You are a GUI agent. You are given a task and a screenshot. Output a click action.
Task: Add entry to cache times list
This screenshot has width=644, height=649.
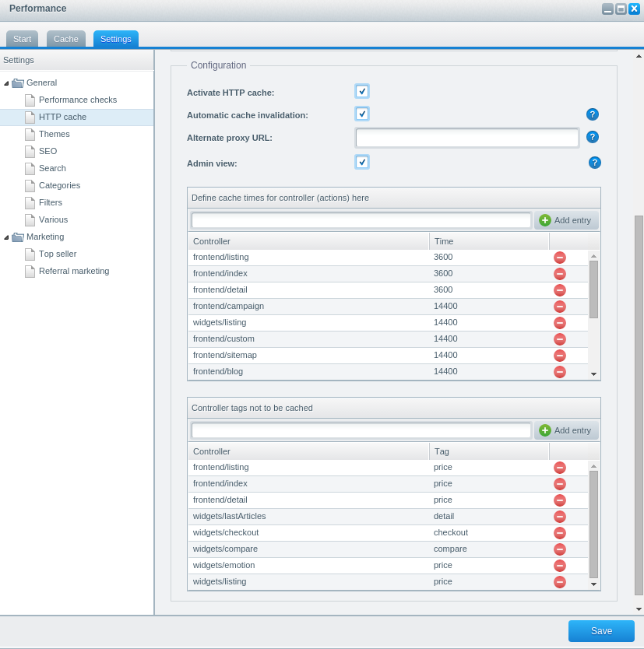(x=565, y=219)
